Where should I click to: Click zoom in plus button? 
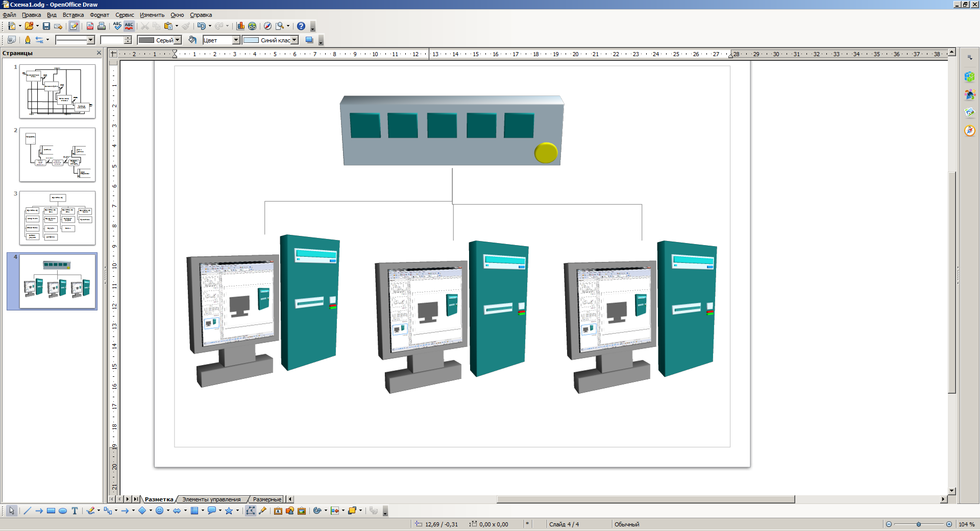(949, 524)
